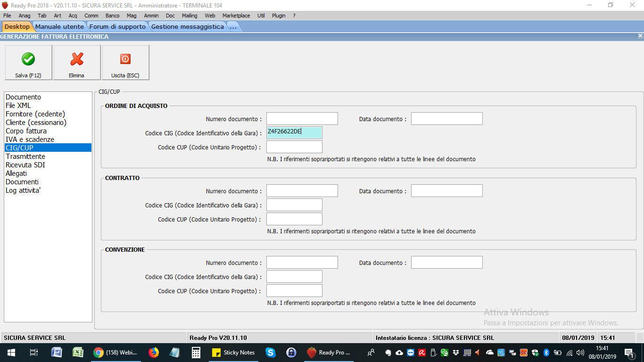The width and height of the screenshot is (644, 362).
Task: Click the Dropbox tray icon
Action: (456, 353)
